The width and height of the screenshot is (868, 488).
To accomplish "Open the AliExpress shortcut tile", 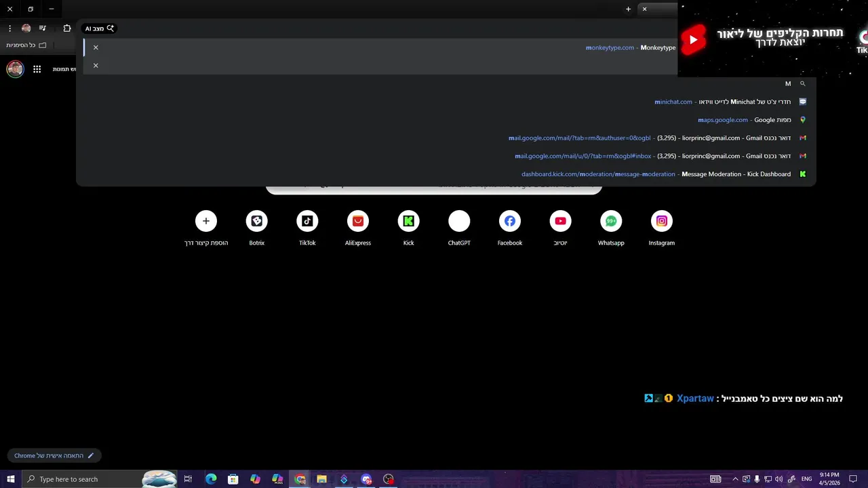I will click(x=358, y=228).
